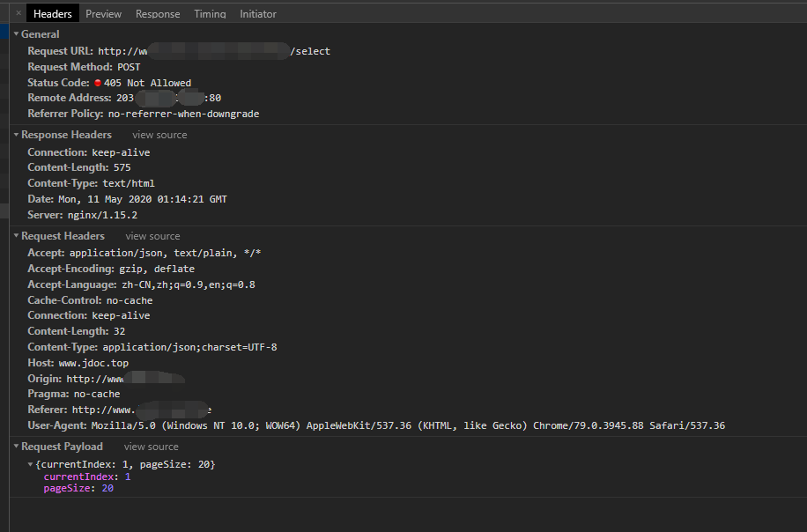Select request Content-Length value 32
This screenshot has width=807, height=532.
tap(120, 331)
